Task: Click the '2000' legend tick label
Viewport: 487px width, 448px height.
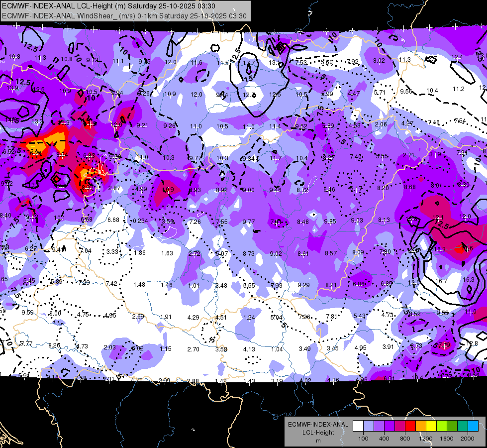Action: [x=468, y=439]
